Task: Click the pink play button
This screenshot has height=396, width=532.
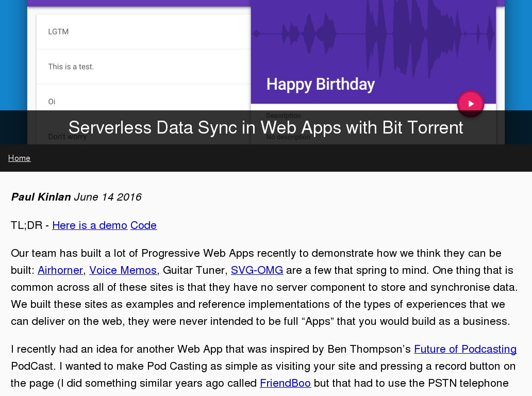Action: 471,104
